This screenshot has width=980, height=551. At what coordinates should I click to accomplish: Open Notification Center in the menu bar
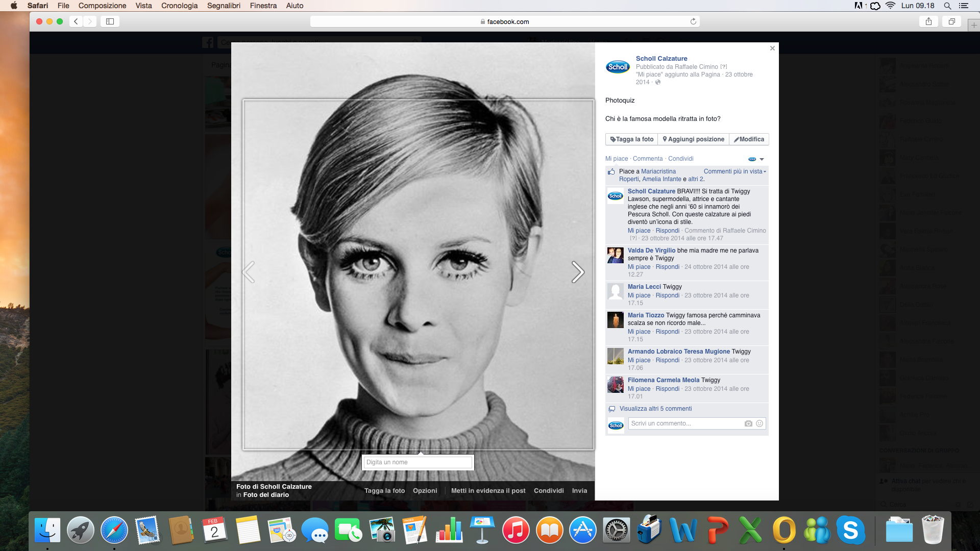[x=964, y=6]
